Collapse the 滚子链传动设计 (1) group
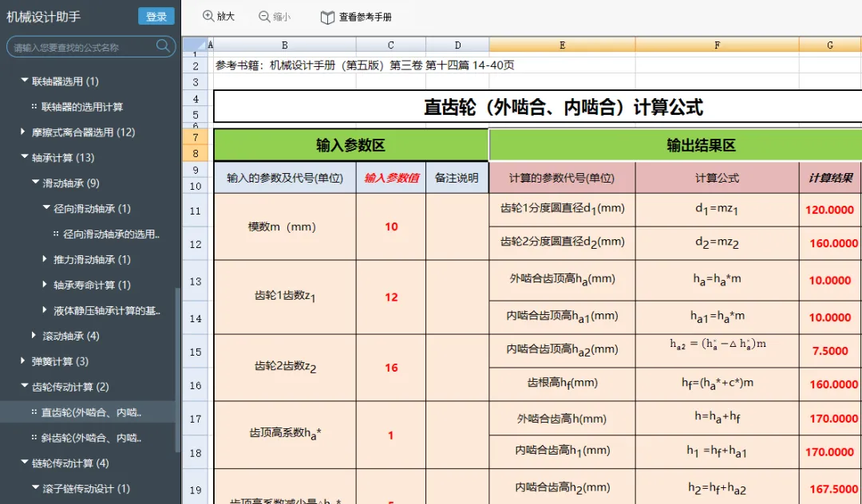 pyautogui.click(x=35, y=488)
